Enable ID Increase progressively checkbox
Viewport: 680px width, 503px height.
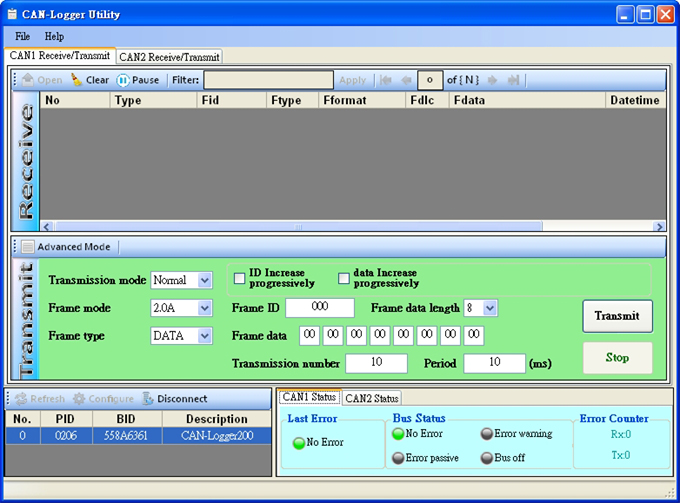240,278
